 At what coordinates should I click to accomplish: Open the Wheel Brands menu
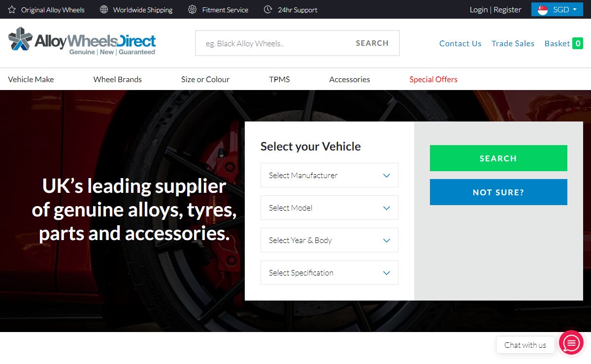[118, 79]
